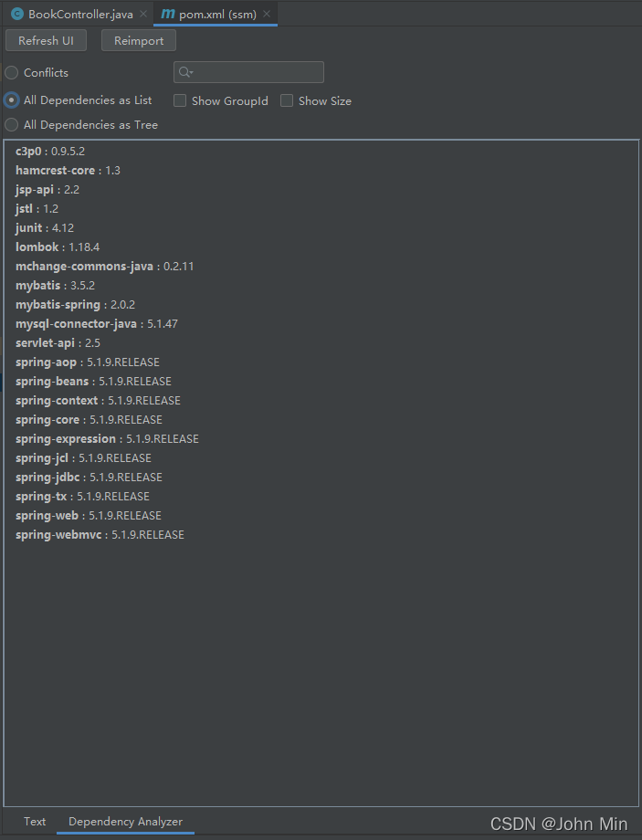
Task: Click the Refresh UI button
Action: click(x=46, y=41)
